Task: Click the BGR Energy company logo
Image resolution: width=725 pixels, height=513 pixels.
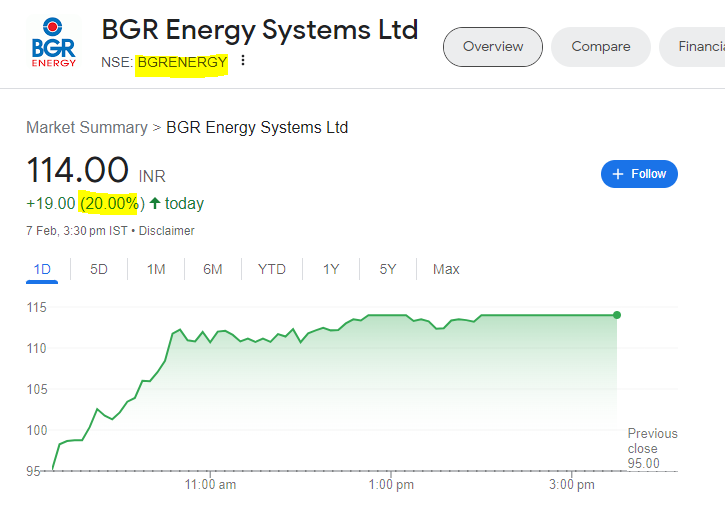Action: click(x=53, y=43)
